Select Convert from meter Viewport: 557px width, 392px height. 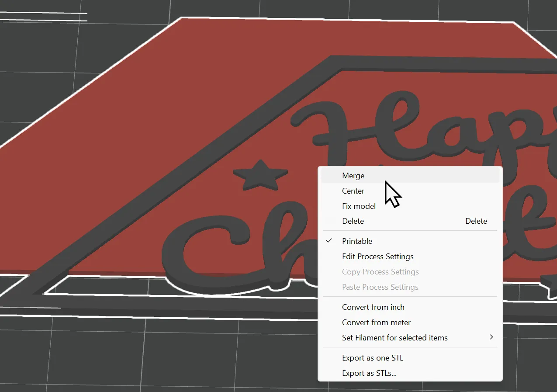pyautogui.click(x=410, y=323)
